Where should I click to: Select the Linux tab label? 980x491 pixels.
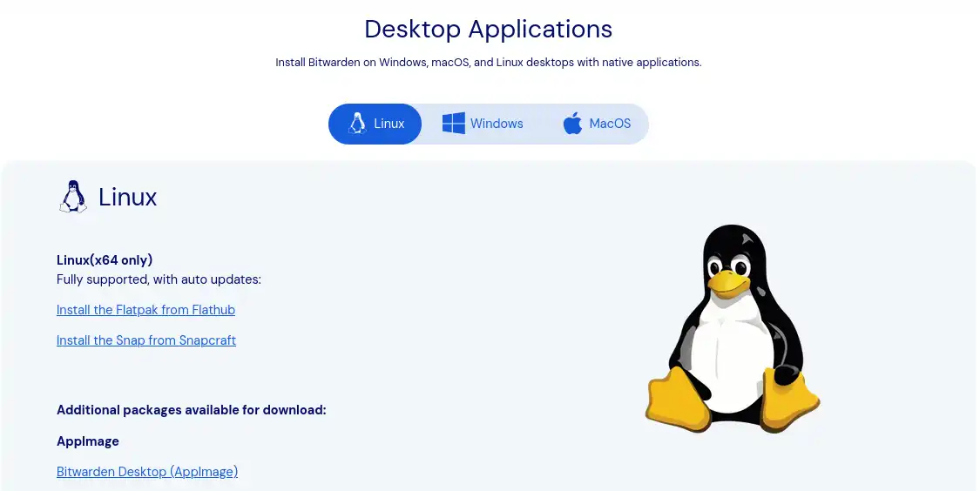(x=389, y=124)
